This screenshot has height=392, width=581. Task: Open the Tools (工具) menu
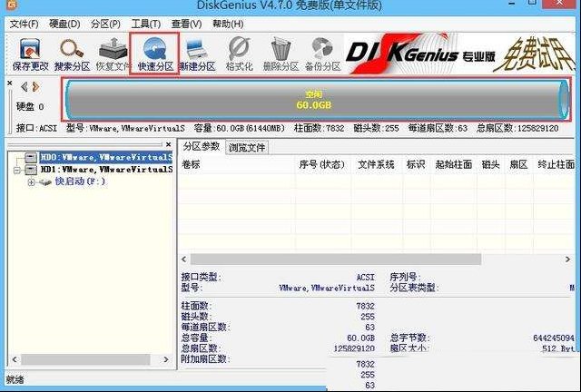click(146, 24)
